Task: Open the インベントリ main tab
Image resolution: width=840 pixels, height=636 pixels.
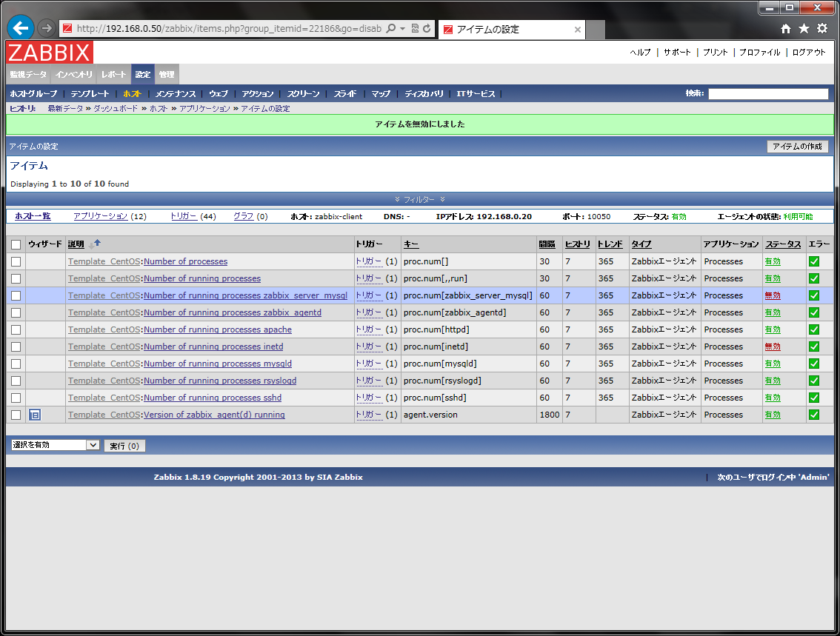Action: coord(74,75)
